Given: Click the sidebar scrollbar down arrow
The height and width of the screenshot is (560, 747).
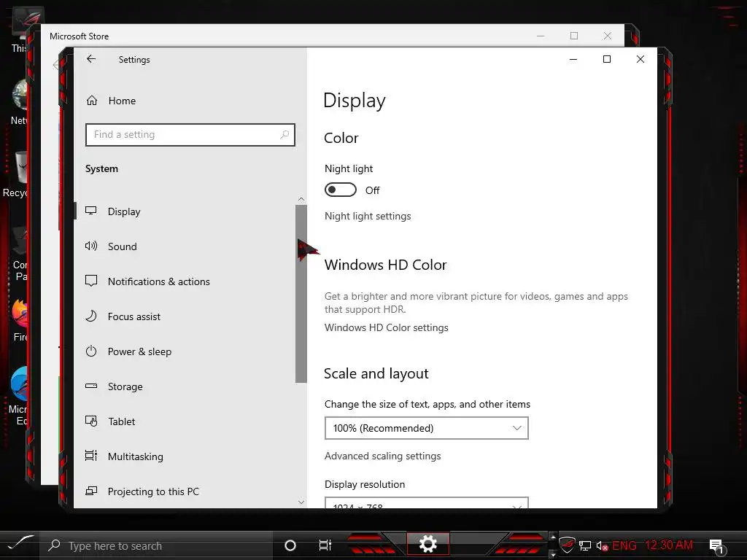Looking at the screenshot, I should click(x=301, y=502).
